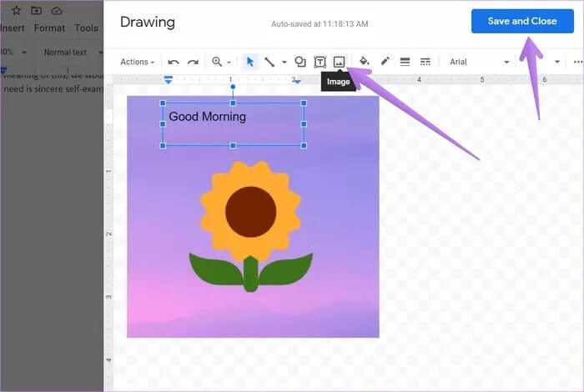Click the Image insert icon
The image size is (584, 392).
(x=339, y=62)
